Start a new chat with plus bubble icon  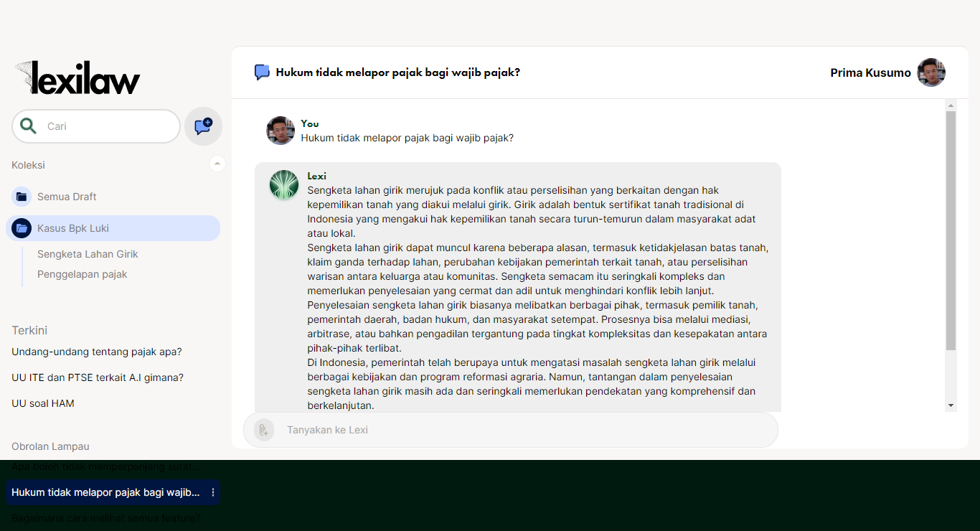tap(203, 126)
